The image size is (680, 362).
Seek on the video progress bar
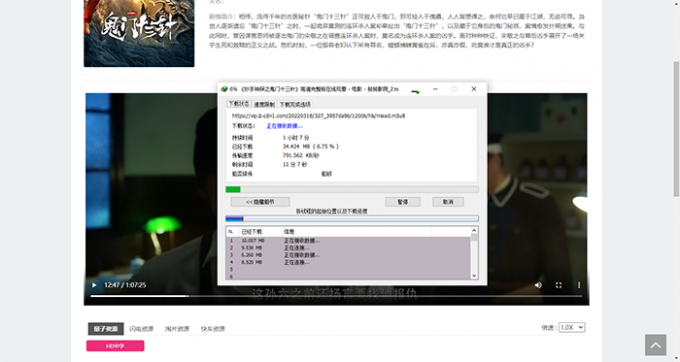[336, 296]
